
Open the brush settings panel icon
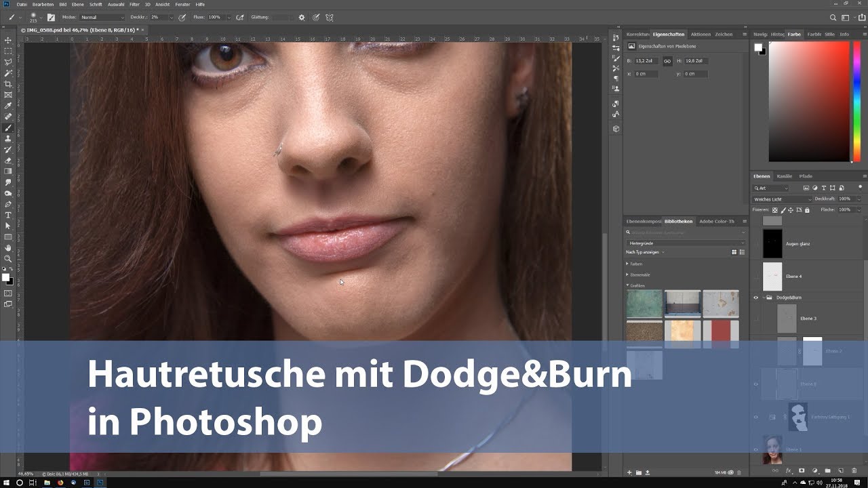point(51,17)
